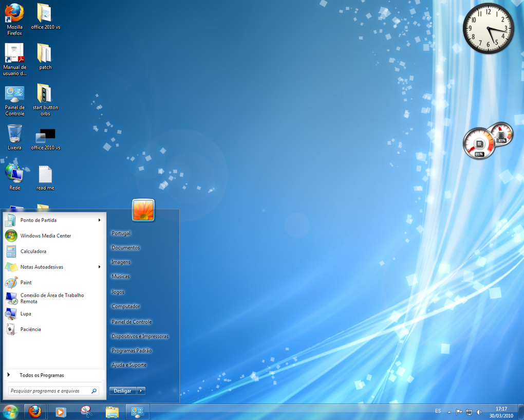The width and height of the screenshot is (524, 420).
Task: Open shutdown options arrow next to Desligar
Action: click(x=141, y=391)
